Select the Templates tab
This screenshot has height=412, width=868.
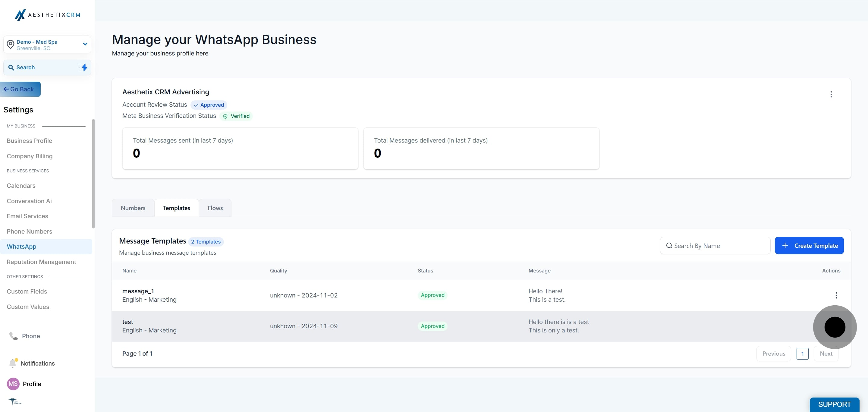[177, 208]
